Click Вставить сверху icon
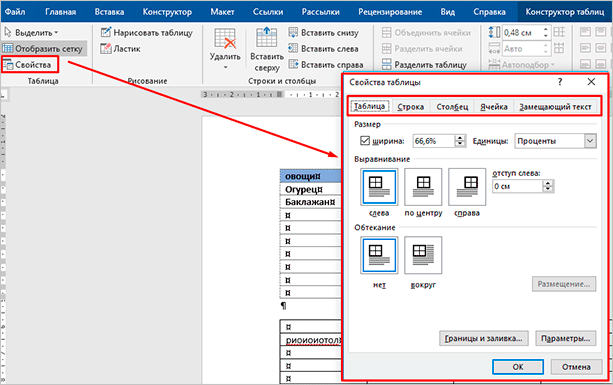This screenshot has width=613, height=385. (267, 38)
